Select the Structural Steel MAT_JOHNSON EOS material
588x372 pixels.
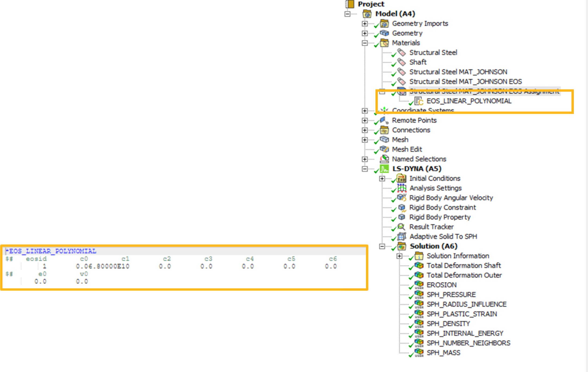[x=465, y=81]
